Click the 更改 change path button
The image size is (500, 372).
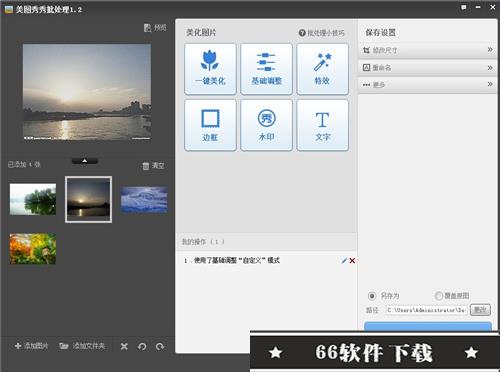click(x=480, y=310)
